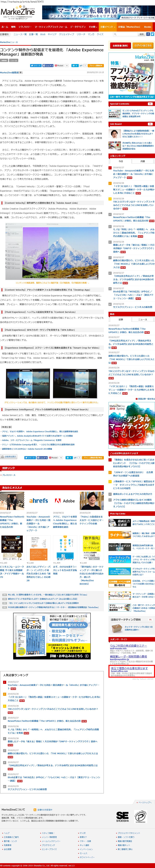Image resolution: width=155 pixels, height=868 pixels.
Task: Click ログインはこちら button
Action: click(x=143, y=46)
